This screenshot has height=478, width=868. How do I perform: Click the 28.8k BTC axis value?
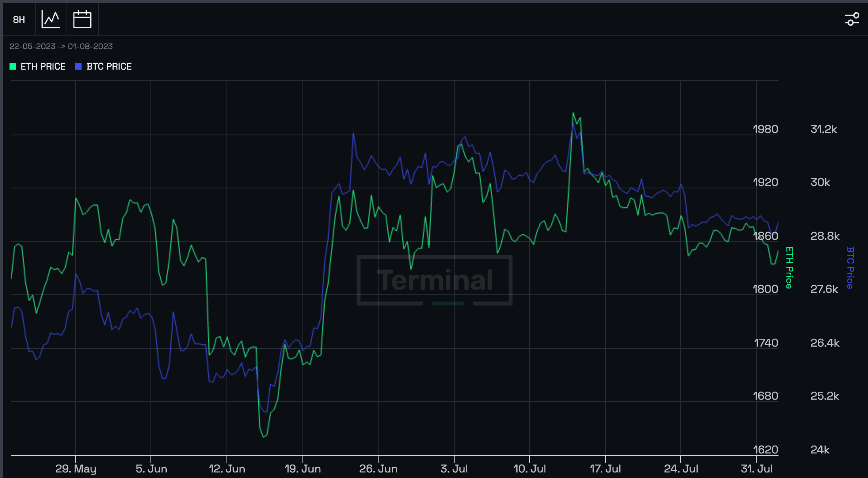(825, 236)
